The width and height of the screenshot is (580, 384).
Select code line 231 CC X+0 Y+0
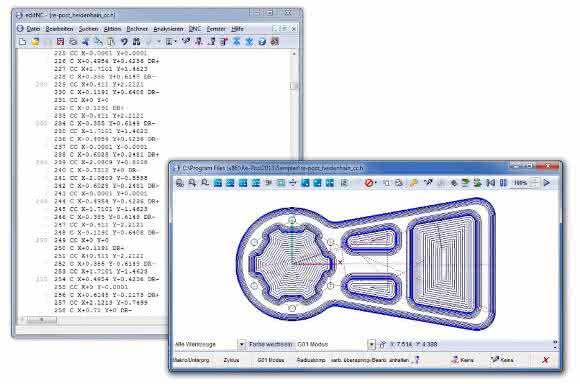(x=81, y=100)
